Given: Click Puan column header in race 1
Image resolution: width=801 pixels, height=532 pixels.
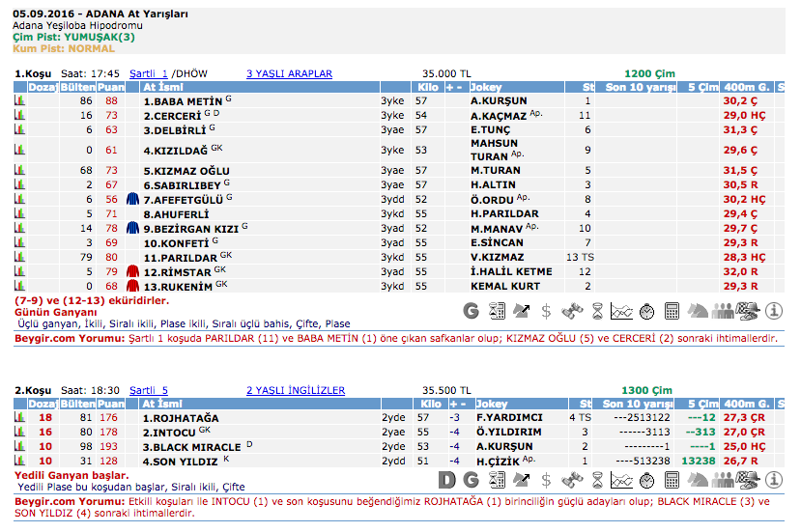Looking at the screenshot, I should pos(111,87).
